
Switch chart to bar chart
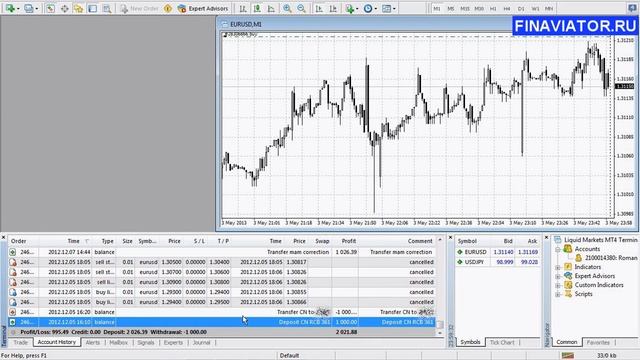(243, 8)
